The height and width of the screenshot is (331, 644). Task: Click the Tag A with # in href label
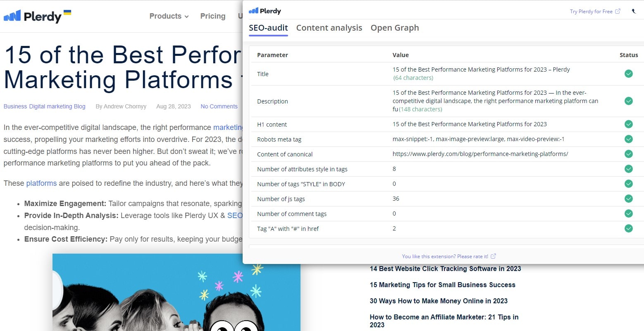click(288, 228)
